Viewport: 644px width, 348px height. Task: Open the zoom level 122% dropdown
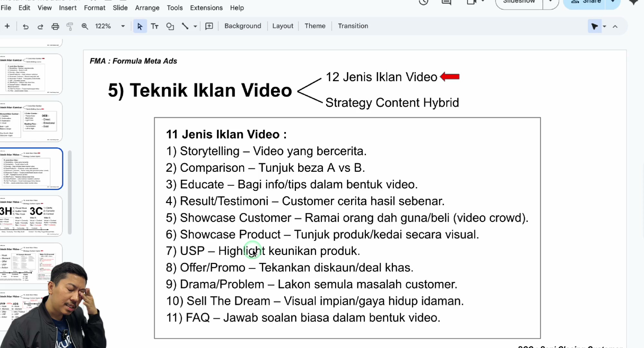pos(110,26)
